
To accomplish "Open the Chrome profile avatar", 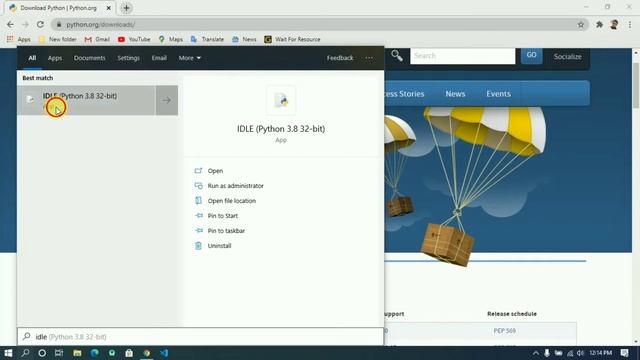I will [x=614, y=24].
